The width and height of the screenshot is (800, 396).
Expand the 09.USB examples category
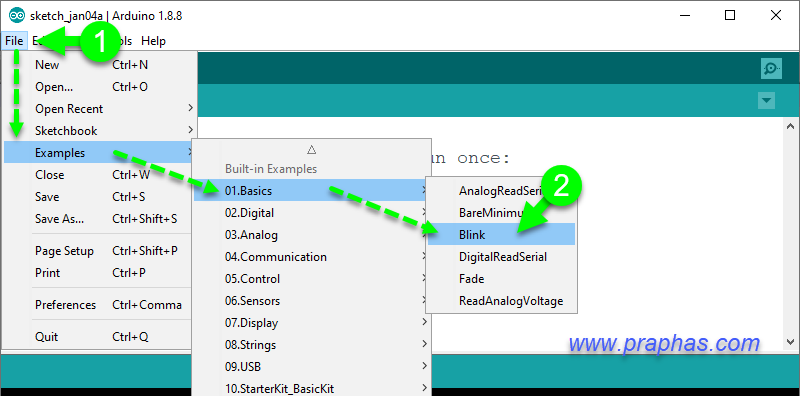[311, 366]
